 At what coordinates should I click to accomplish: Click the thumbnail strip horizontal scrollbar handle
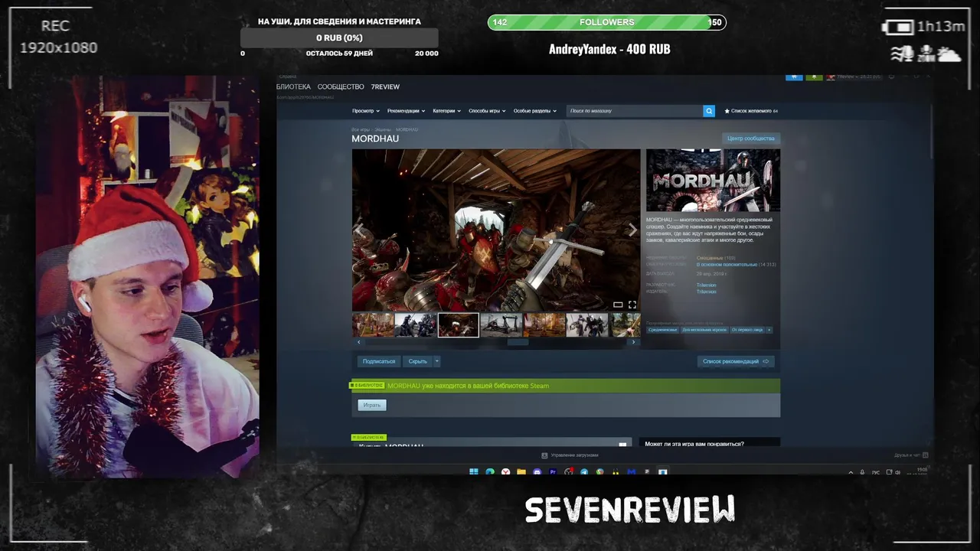pyautogui.click(x=518, y=342)
